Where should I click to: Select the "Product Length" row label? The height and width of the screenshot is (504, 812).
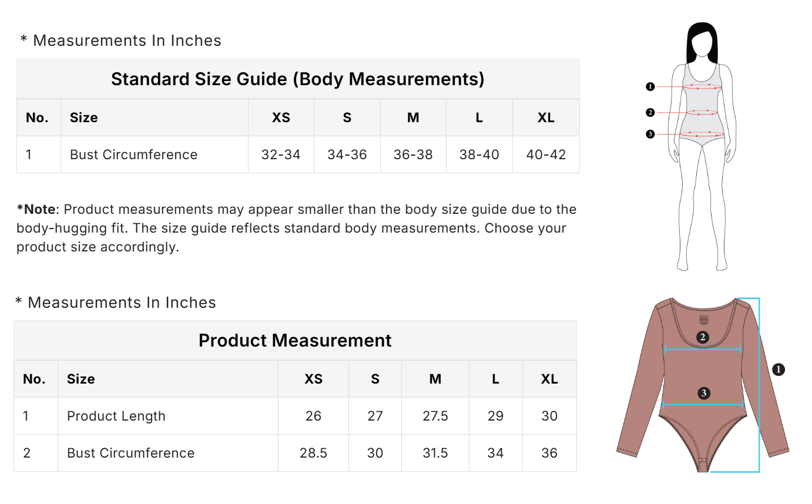pos(116,416)
